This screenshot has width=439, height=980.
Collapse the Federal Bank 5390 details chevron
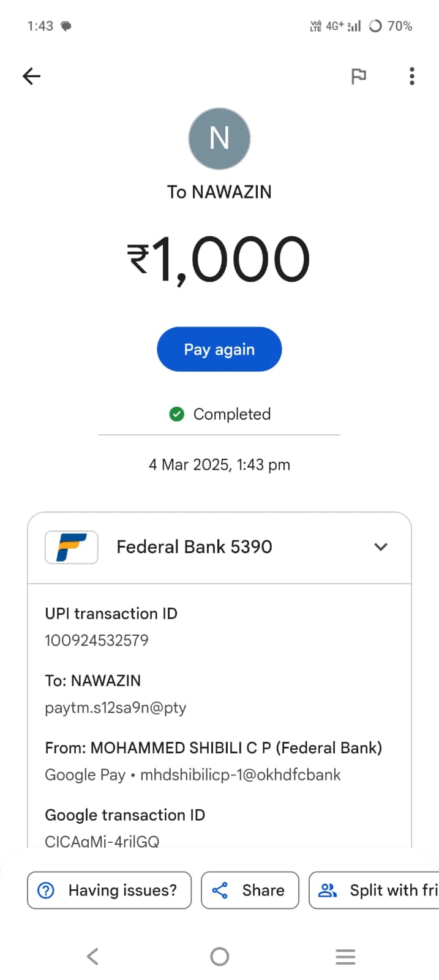[x=381, y=547]
